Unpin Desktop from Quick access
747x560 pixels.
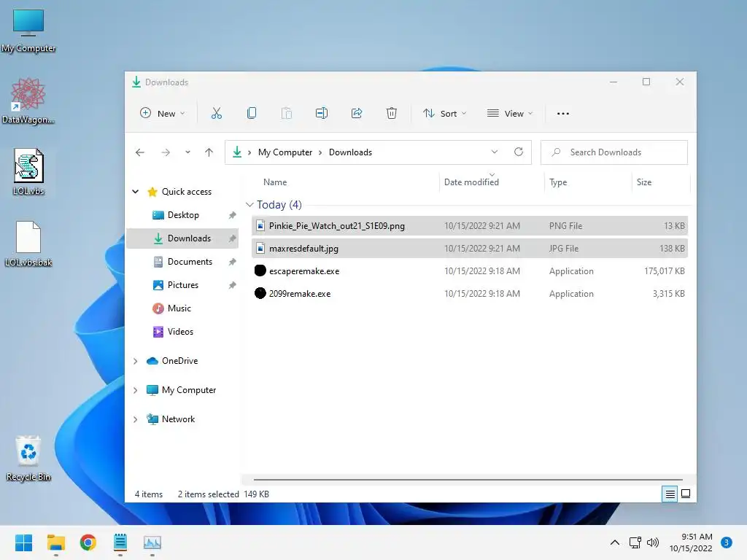233,215
